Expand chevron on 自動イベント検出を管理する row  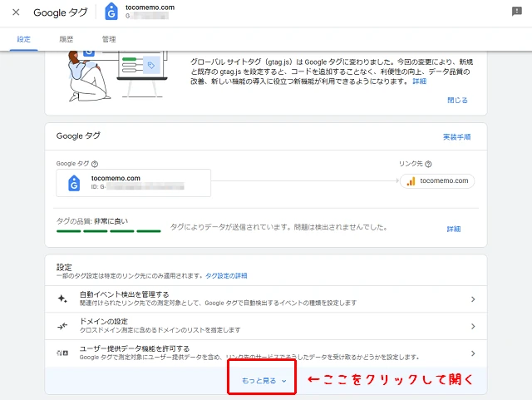coord(473,299)
